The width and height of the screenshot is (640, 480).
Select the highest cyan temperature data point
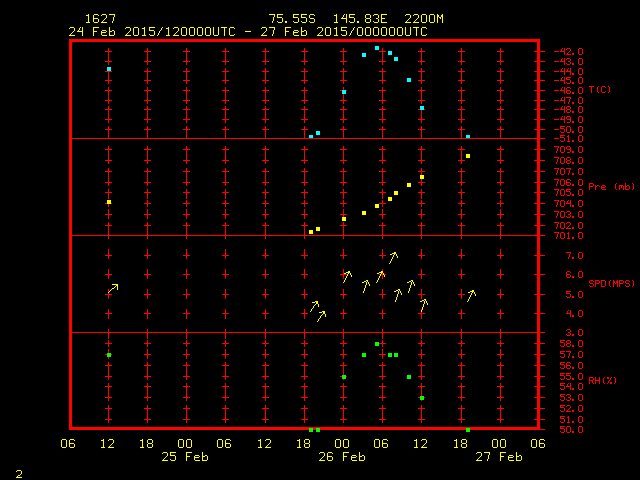coord(377,48)
